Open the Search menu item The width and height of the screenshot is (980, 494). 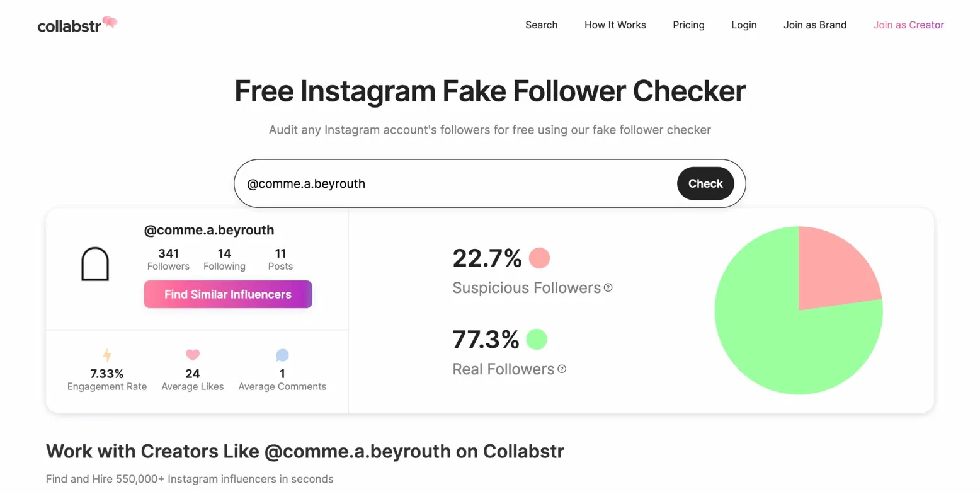coord(541,25)
